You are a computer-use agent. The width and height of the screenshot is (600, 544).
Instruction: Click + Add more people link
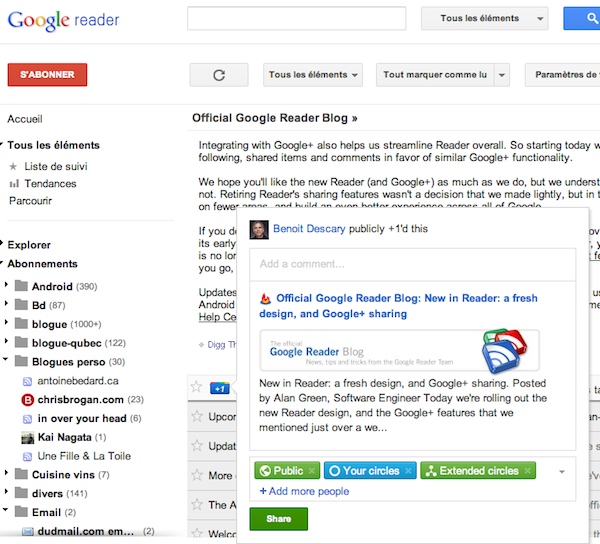pyautogui.click(x=305, y=491)
